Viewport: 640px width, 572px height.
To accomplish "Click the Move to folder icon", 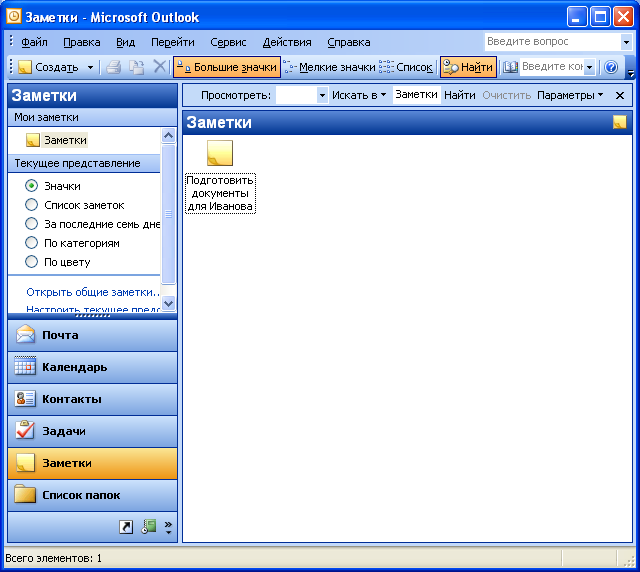I will 136,67.
